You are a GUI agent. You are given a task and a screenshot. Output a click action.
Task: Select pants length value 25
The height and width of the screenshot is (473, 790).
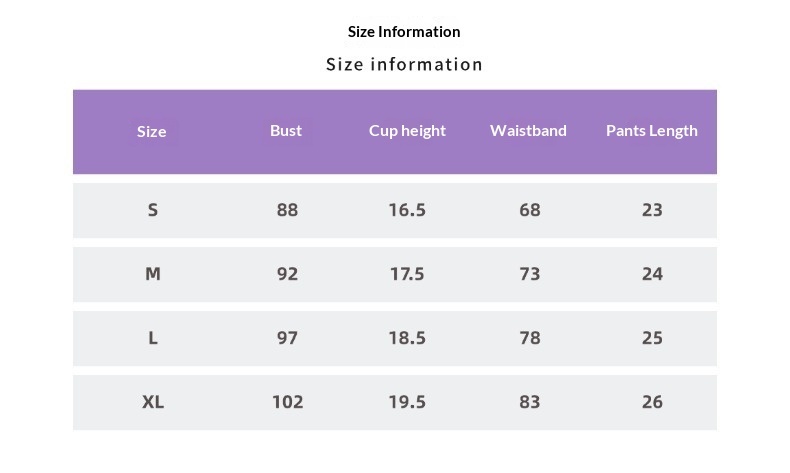[x=652, y=338]
